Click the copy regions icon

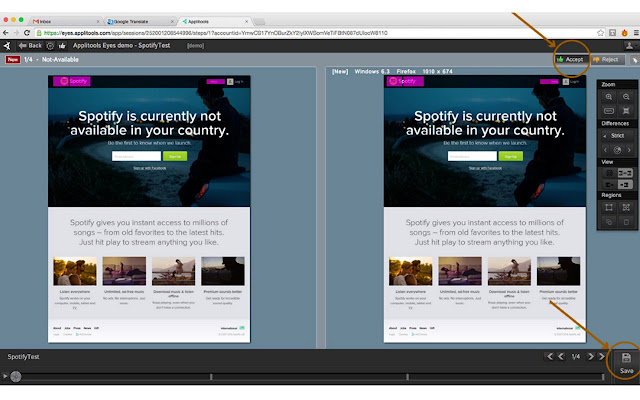[609, 222]
